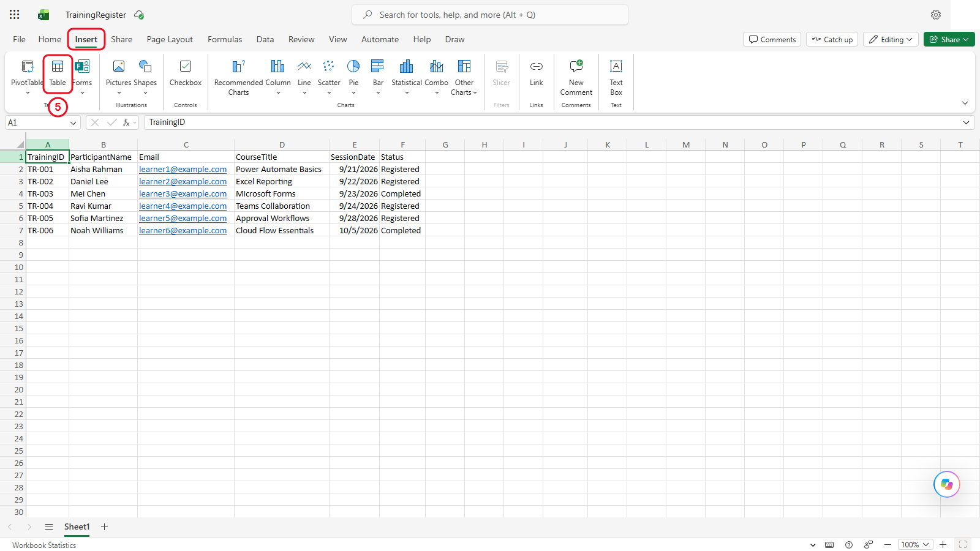Open the Comments pane
Image resolution: width=980 pixels, height=551 pixels.
point(772,39)
